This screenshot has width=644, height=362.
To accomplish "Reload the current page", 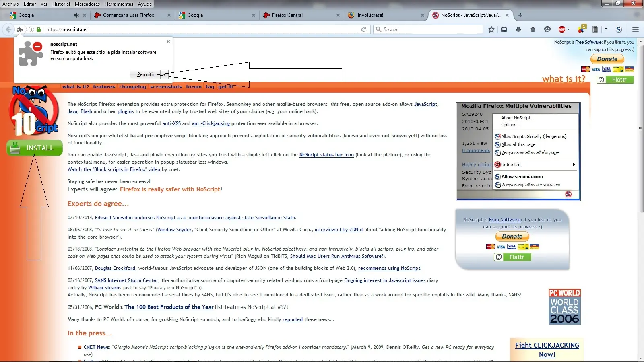I will [x=363, y=29].
